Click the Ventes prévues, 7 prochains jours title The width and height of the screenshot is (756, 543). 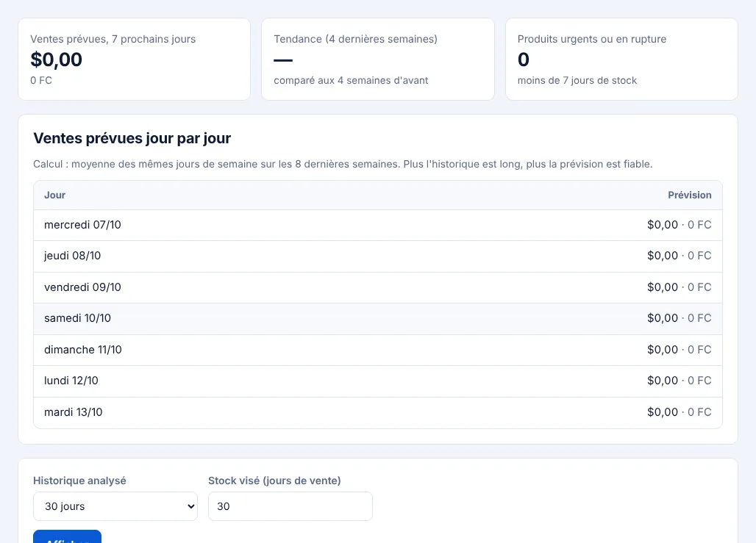(113, 39)
